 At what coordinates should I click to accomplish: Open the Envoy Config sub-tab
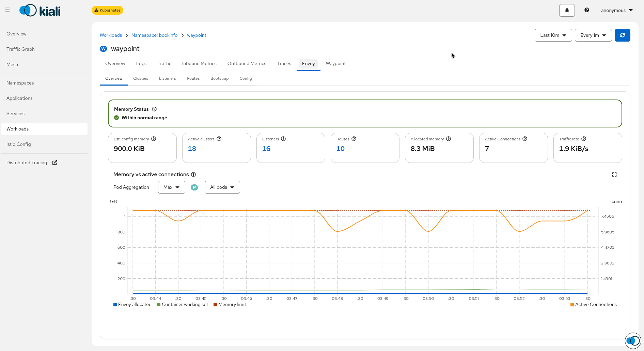coord(246,78)
